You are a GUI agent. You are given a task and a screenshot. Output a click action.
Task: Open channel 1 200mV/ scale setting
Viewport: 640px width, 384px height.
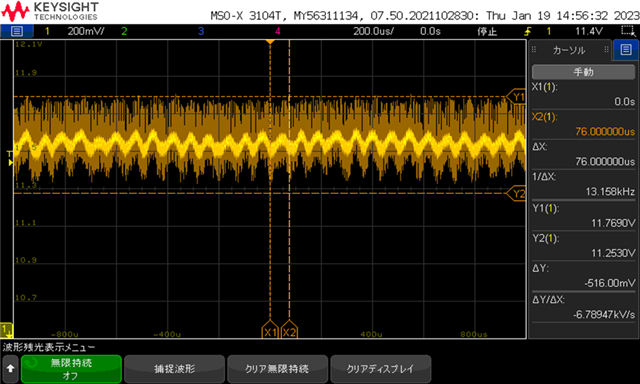point(86,31)
